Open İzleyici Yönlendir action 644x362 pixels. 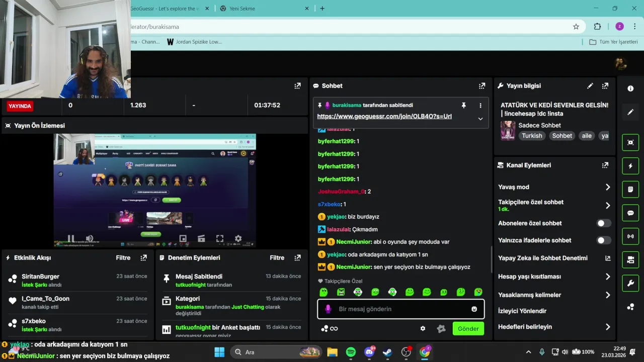coord(522,311)
